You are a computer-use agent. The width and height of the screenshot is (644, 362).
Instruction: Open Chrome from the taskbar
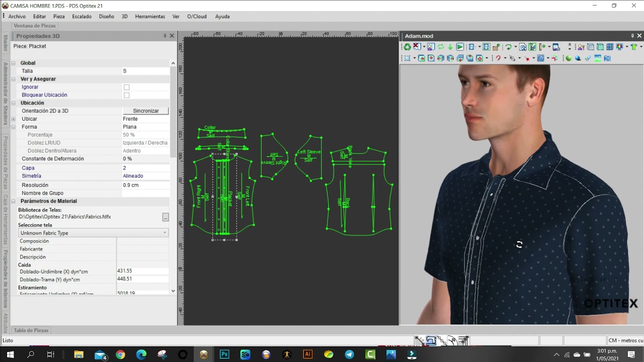pyautogui.click(x=120, y=354)
